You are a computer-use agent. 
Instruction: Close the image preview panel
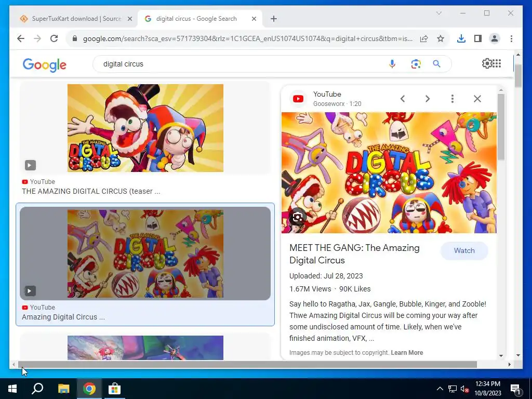477,99
